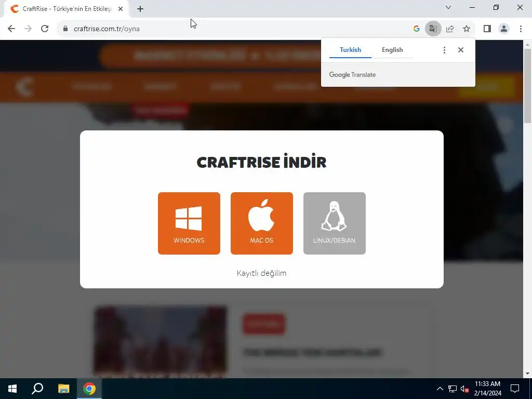The image size is (532, 399).
Task: Click the muted volume tray icon
Action: click(464, 389)
